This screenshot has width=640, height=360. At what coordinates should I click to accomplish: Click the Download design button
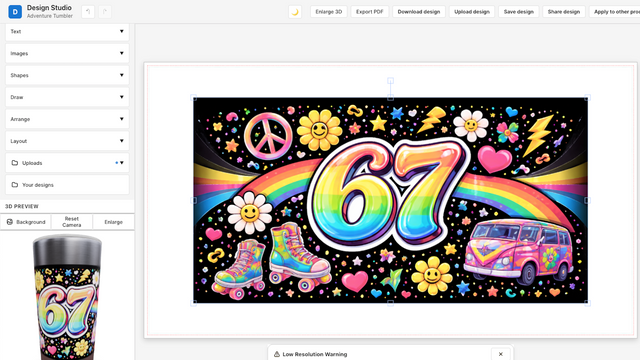[419, 12]
